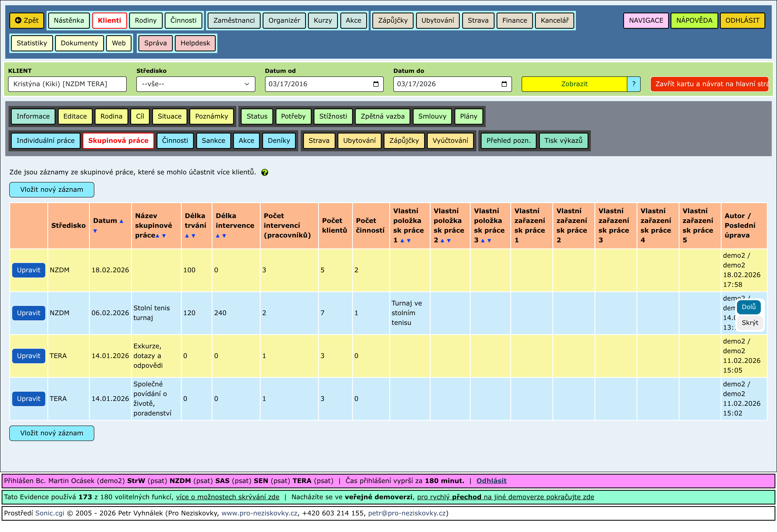Open calendar picker for Datum do
This screenshot has width=777, height=532.
click(x=504, y=84)
